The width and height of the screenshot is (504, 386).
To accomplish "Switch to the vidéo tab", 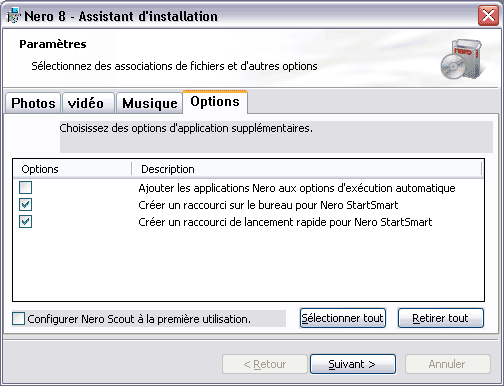I will click(x=89, y=103).
